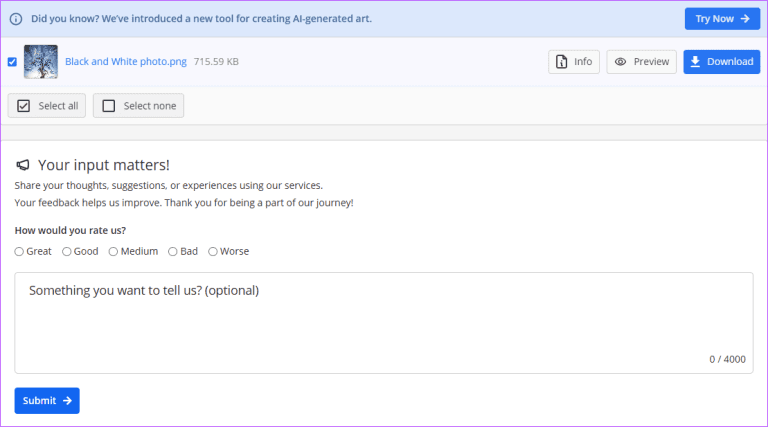
Task: Click the arrow icon on Try Now
Action: (745, 19)
